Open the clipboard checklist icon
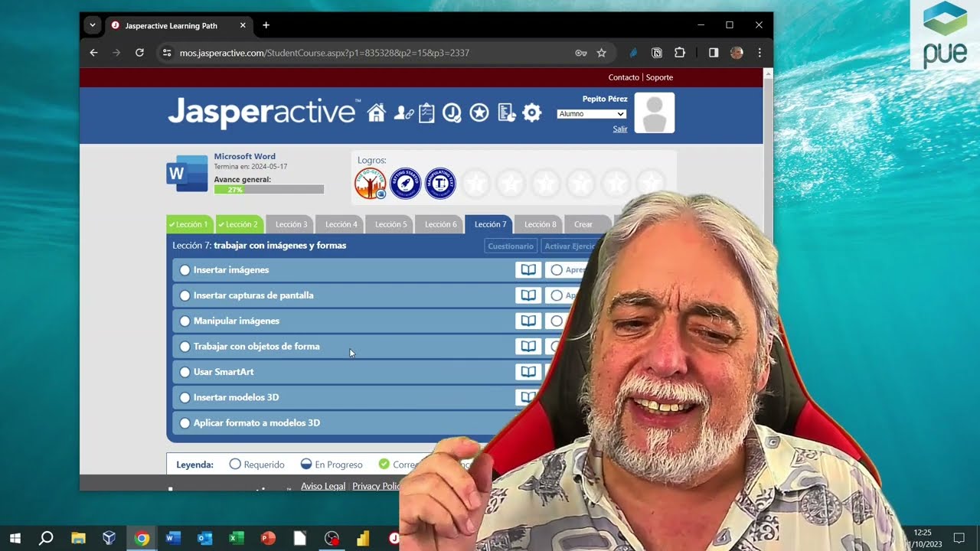Screen dimensions: 980x551 426,113
